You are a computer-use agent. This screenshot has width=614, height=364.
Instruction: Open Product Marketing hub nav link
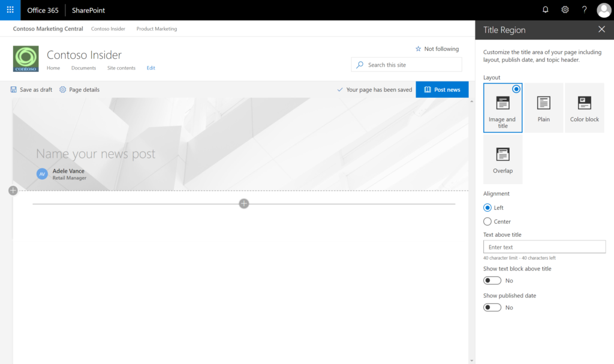(156, 29)
